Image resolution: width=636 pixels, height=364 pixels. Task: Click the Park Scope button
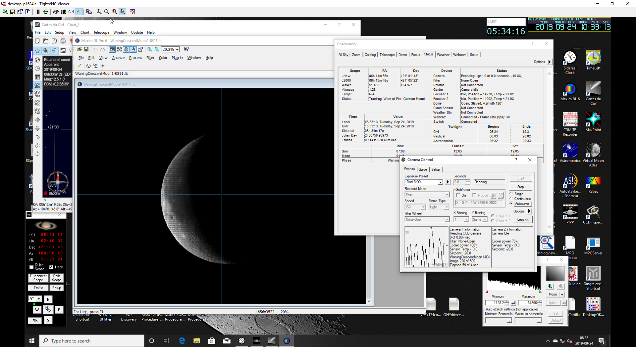coord(56,278)
